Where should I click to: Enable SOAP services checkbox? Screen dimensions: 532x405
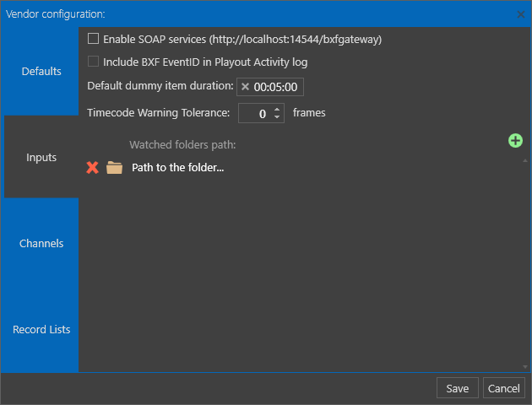click(x=93, y=39)
